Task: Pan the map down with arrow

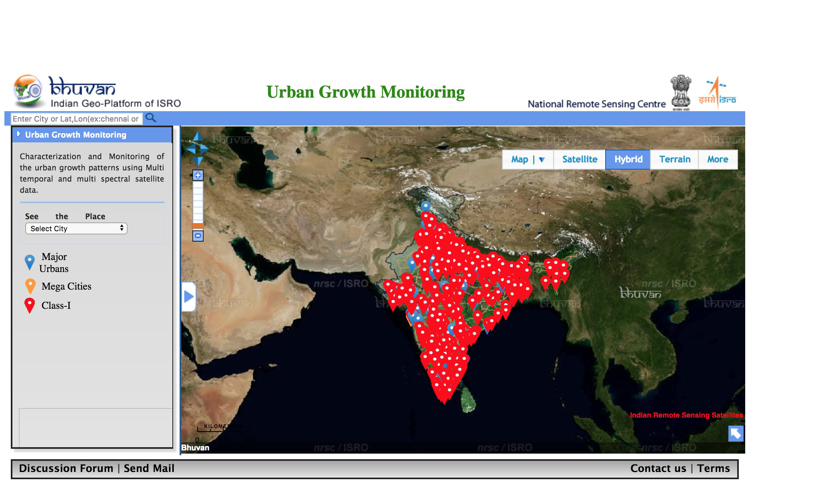Action: pos(198,161)
